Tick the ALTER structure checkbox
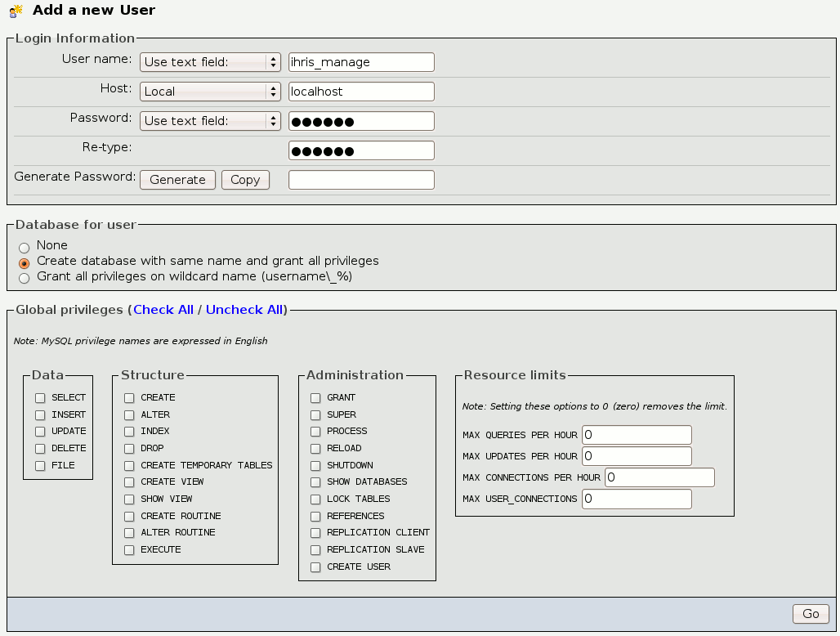Viewport: 840px width, 636px height. [129, 415]
